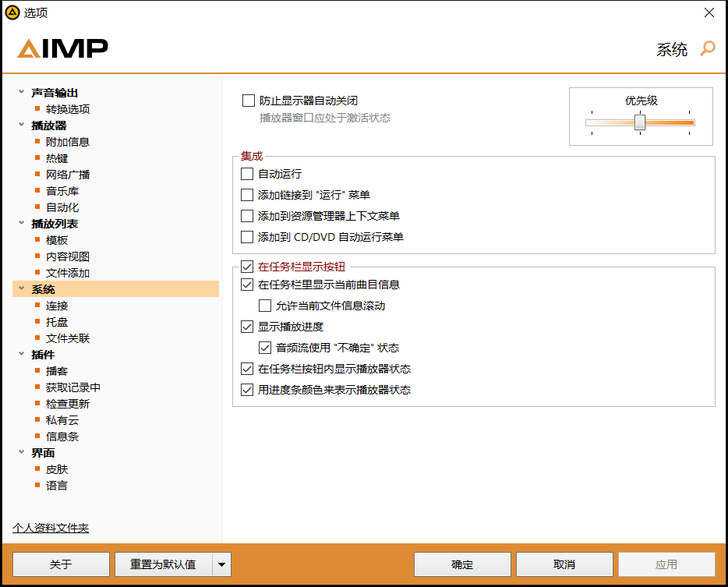Collapse the 系统 tree section
Image resolution: width=728 pixels, height=587 pixels.
21,288
